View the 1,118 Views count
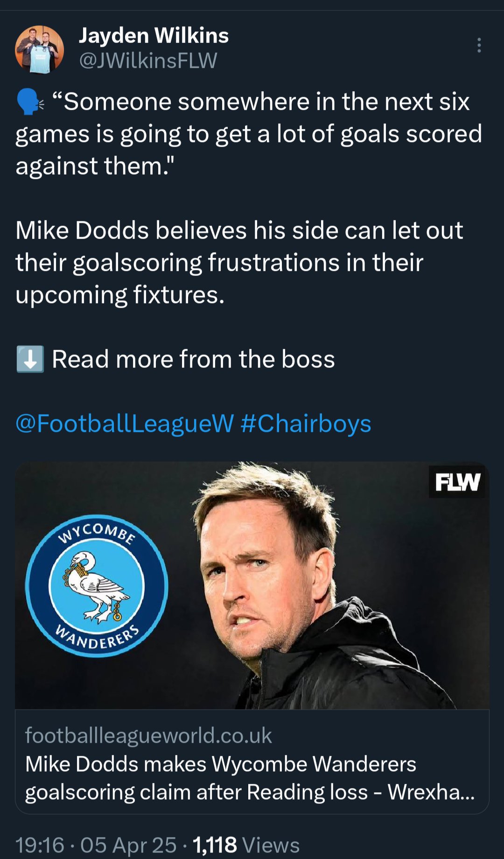504x859 pixels. (246, 845)
